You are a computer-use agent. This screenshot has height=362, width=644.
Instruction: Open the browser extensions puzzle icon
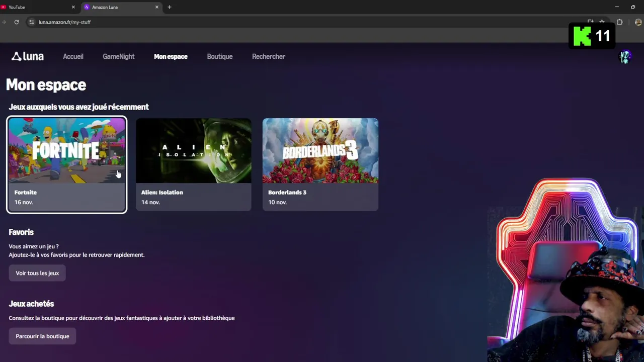tap(619, 22)
